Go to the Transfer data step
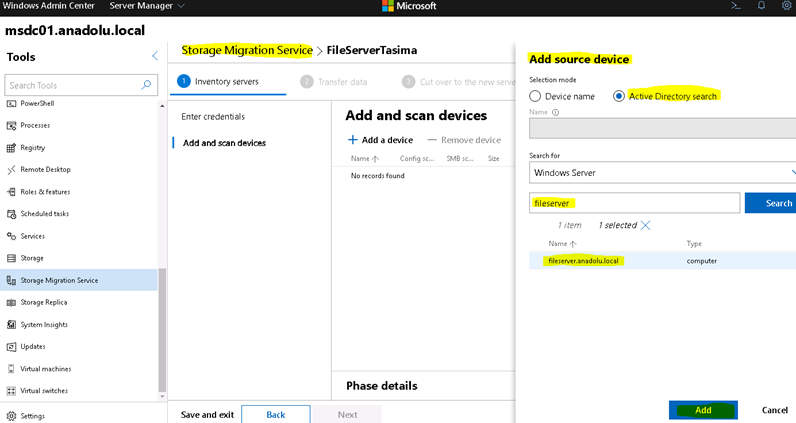 point(334,82)
